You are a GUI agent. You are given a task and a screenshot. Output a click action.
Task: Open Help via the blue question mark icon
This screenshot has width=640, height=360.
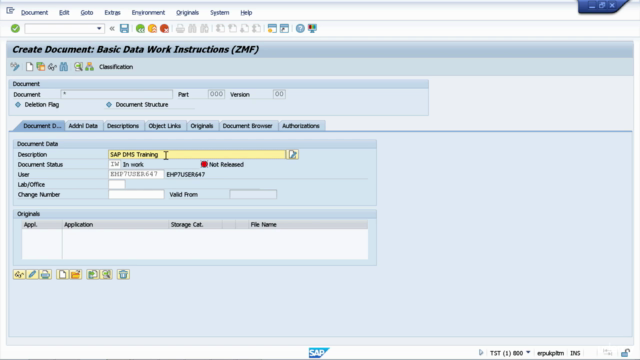pos(300,29)
